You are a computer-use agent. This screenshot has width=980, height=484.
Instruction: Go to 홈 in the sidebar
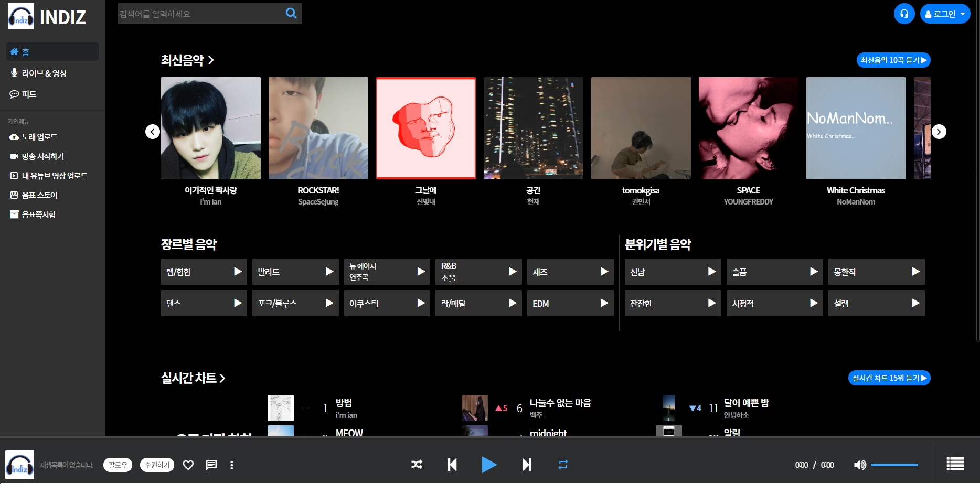point(52,52)
